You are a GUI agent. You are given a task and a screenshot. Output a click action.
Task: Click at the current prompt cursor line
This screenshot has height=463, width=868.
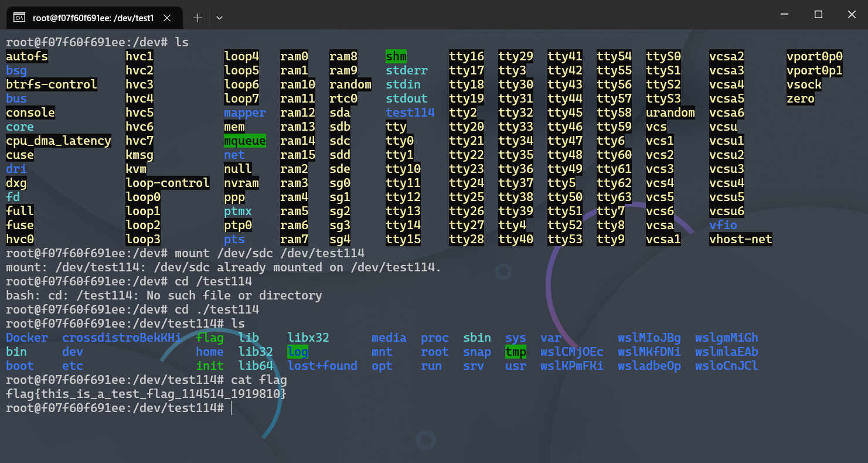118,408
